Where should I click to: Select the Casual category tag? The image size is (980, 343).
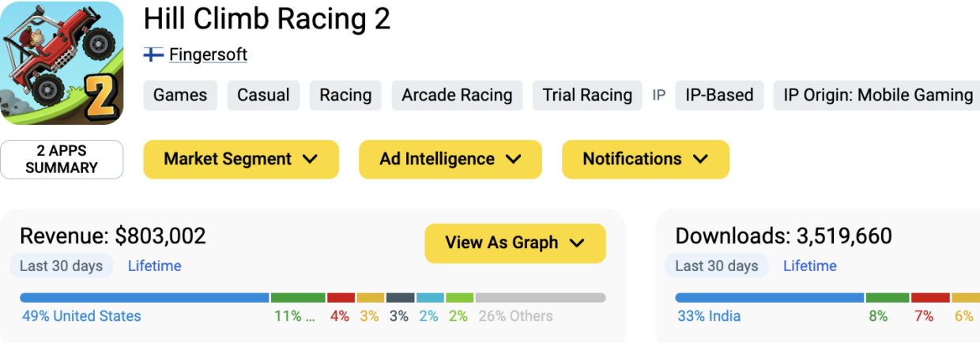264,96
